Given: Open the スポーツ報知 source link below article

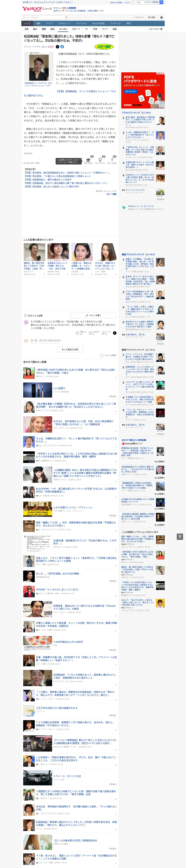Looking at the screenshot, I should click(111, 194).
